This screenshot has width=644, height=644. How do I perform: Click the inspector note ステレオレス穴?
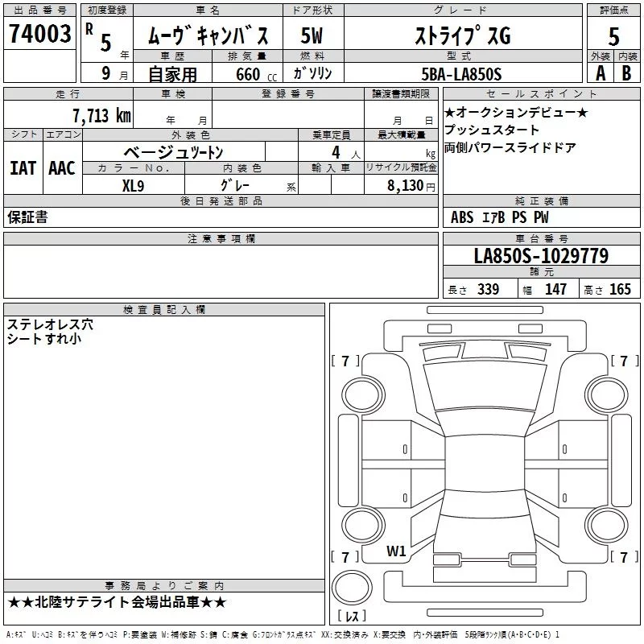point(50,324)
